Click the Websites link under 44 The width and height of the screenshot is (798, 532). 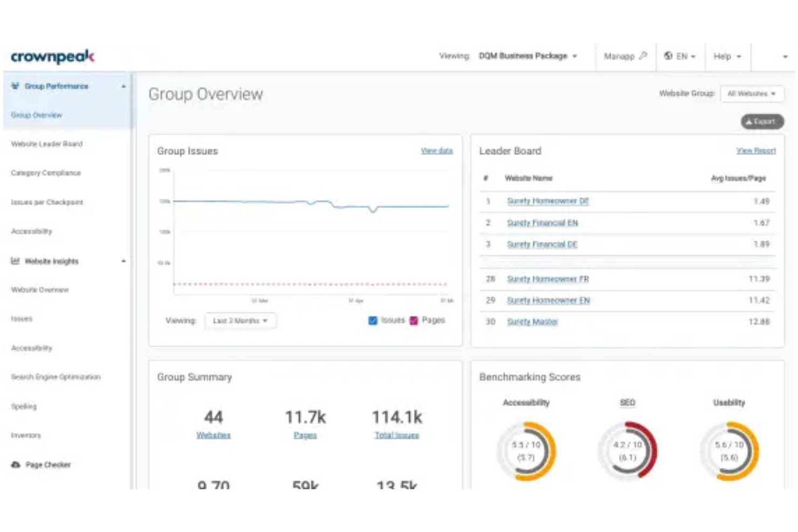tap(214, 435)
